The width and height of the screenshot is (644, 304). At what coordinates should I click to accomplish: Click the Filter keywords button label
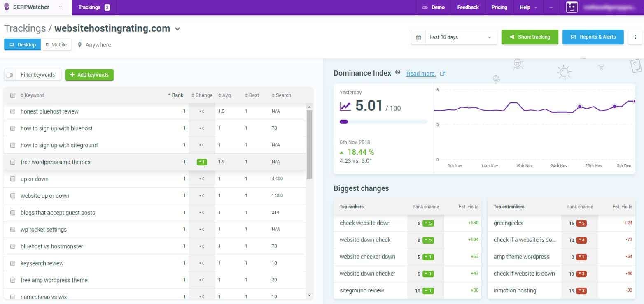coord(37,75)
